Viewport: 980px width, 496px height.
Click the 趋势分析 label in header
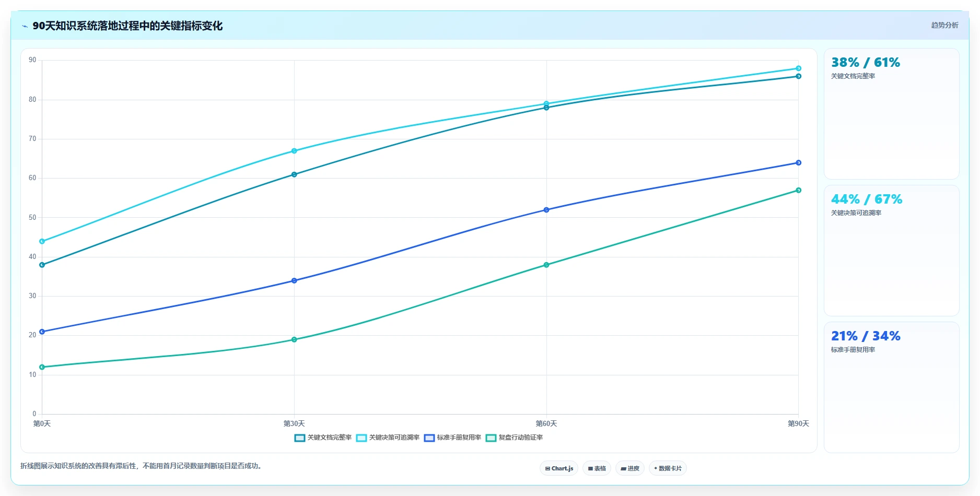click(944, 25)
